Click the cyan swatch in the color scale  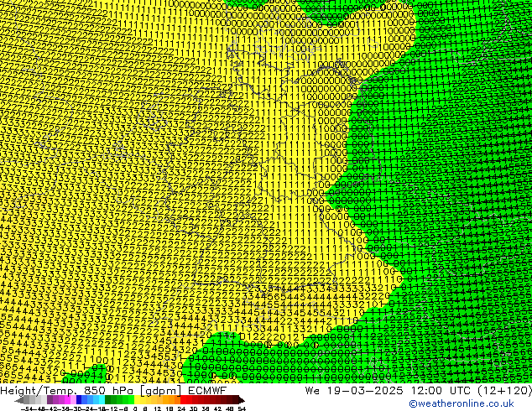click(x=102, y=399)
